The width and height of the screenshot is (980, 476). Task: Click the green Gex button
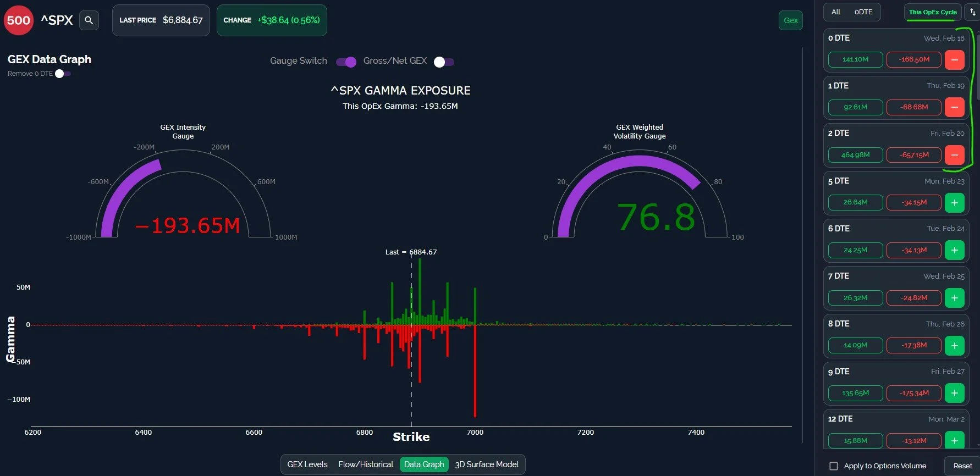click(x=791, y=20)
